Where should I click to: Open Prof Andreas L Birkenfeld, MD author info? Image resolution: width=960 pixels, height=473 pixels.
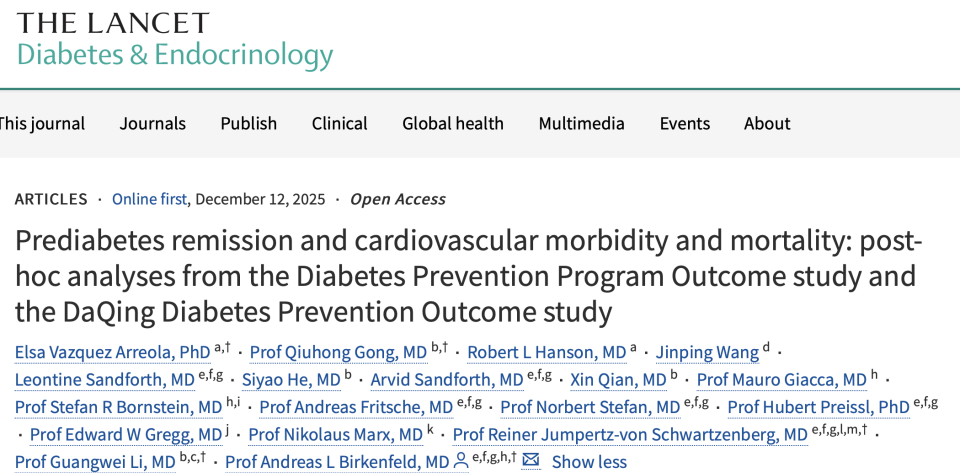pyautogui.click(x=337, y=462)
